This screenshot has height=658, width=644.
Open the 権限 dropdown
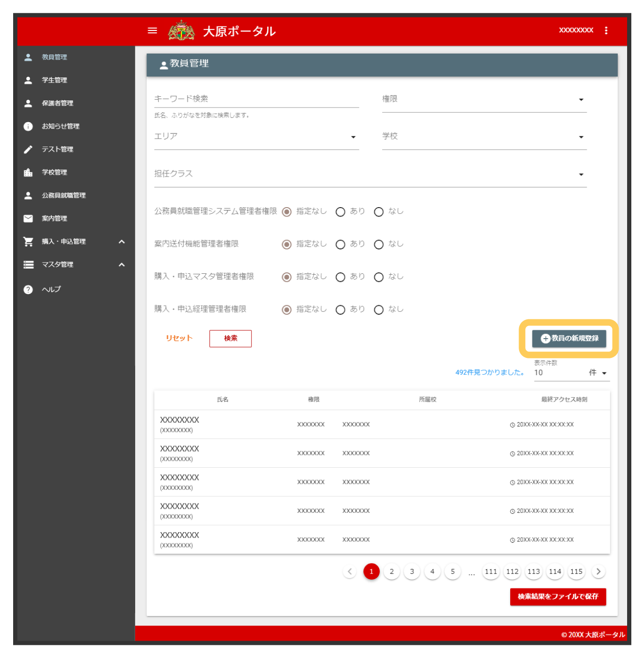click(x=484, y=100)
